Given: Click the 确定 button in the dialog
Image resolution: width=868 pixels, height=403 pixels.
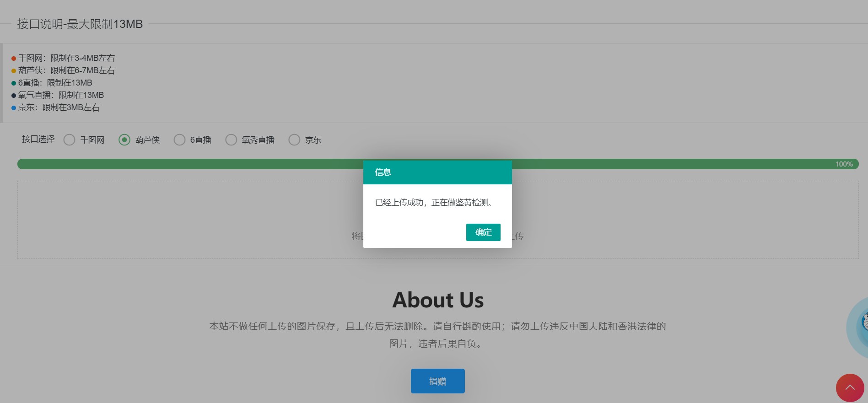Looking at the screenshot, I should [483, 232].
